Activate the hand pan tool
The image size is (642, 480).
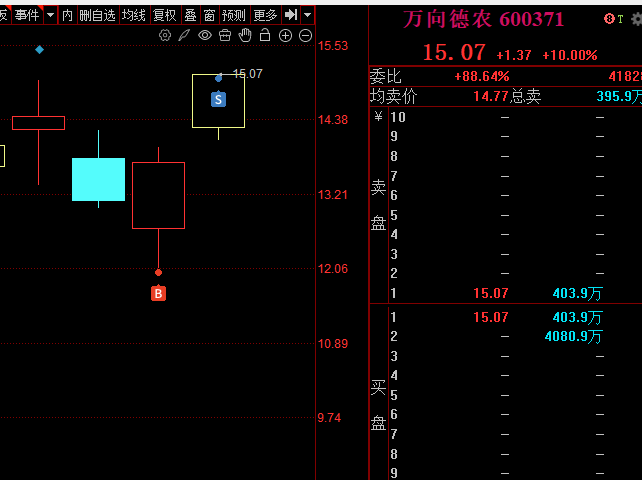pos(245,35)
